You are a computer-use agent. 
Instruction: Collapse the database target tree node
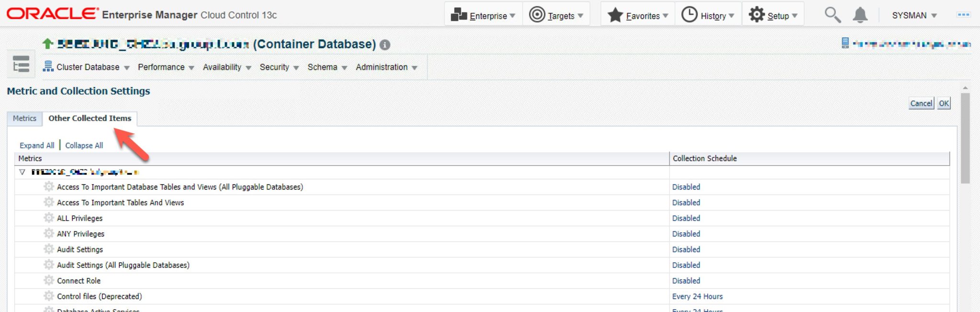tap(22, 172)
